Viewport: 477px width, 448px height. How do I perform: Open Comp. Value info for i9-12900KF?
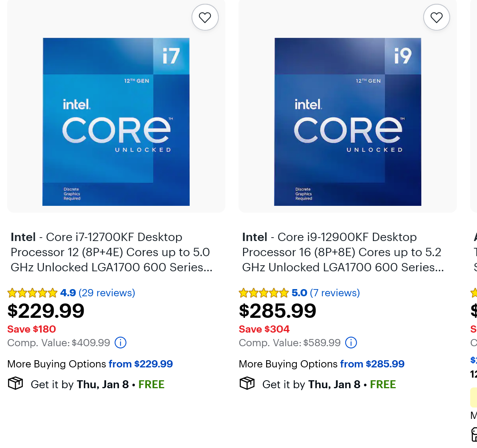point(351,343)
